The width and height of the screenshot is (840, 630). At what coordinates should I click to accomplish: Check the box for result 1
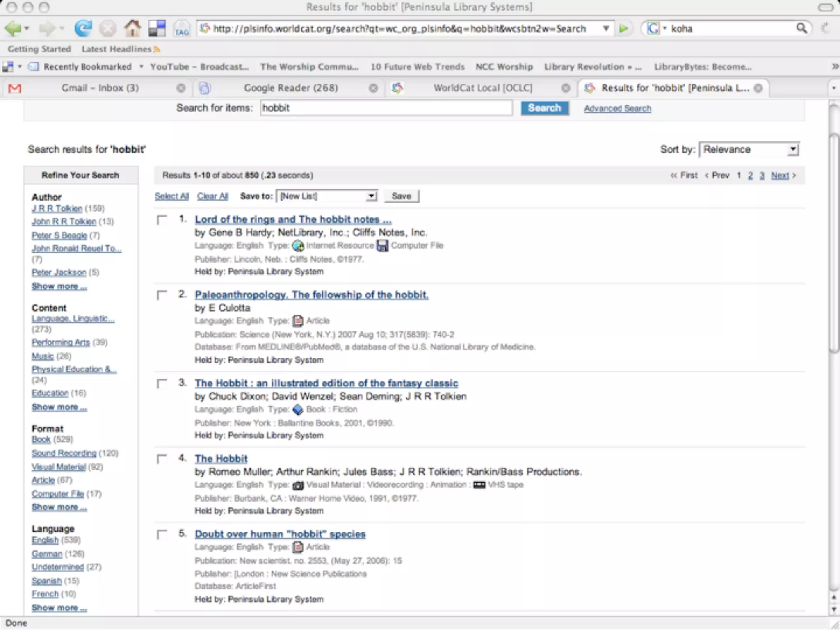(162, 220)
